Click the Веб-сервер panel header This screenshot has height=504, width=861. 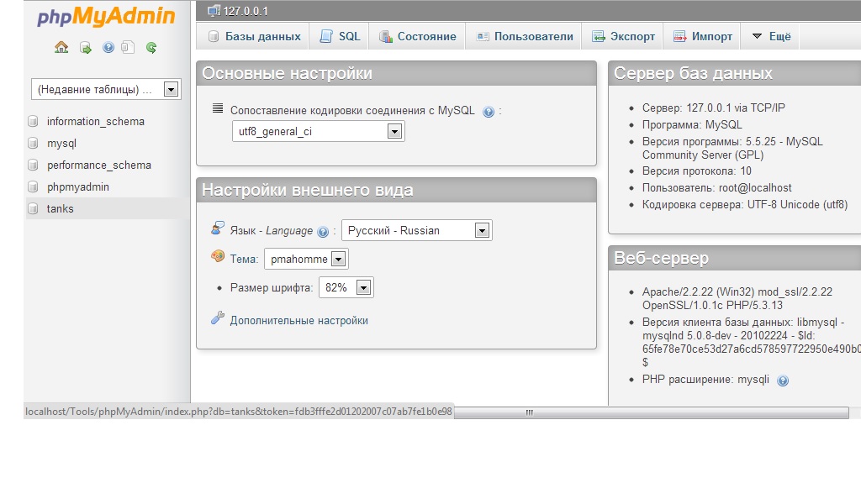(x=735, y=258)
